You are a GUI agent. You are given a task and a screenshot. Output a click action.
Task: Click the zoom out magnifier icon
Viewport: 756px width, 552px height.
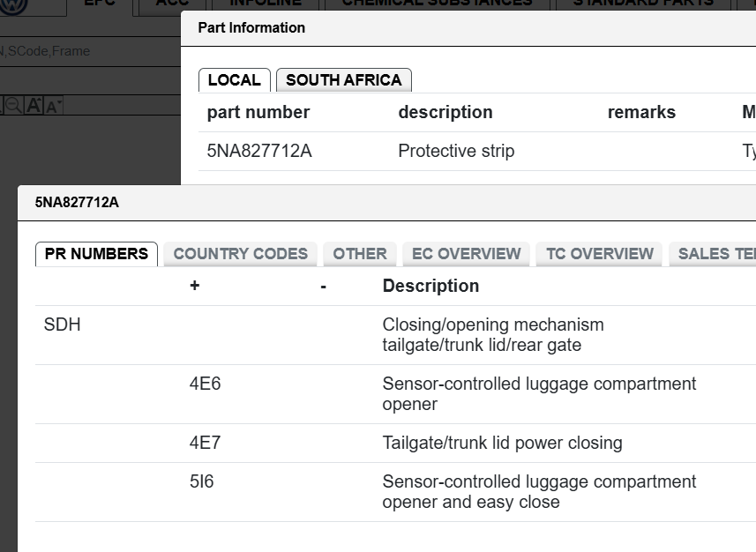tap(13, 105)
